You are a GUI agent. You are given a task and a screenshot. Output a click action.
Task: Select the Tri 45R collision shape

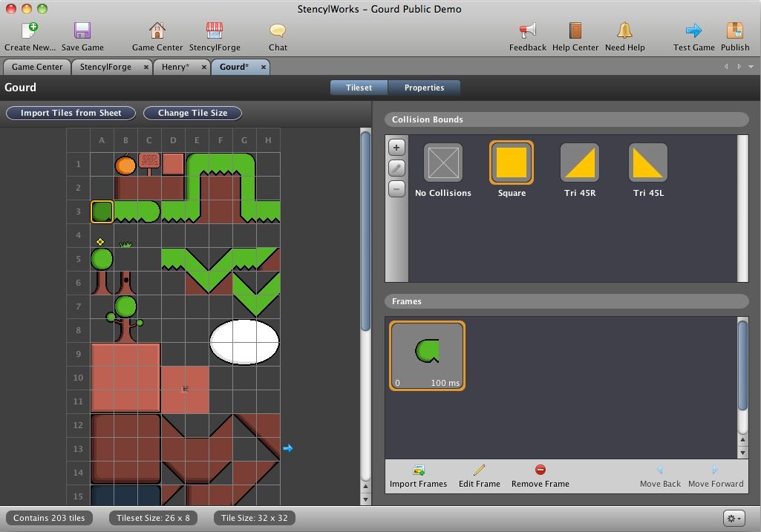click(580, 163)
